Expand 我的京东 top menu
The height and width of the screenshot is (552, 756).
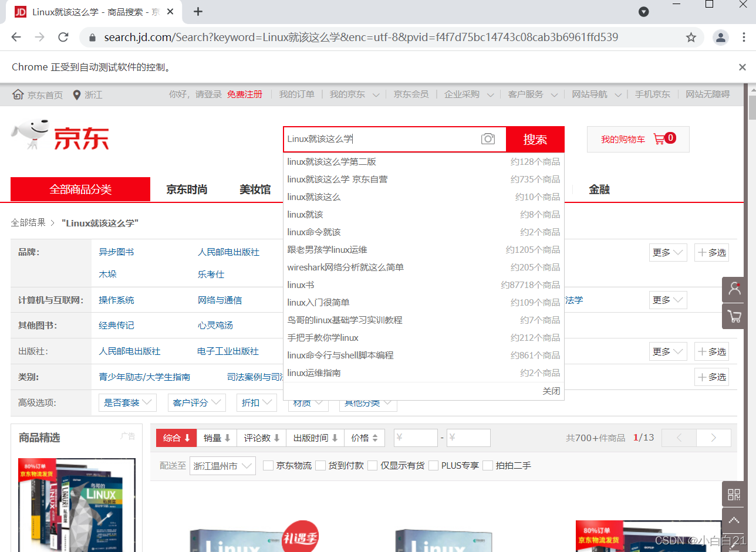click(354, 94)
